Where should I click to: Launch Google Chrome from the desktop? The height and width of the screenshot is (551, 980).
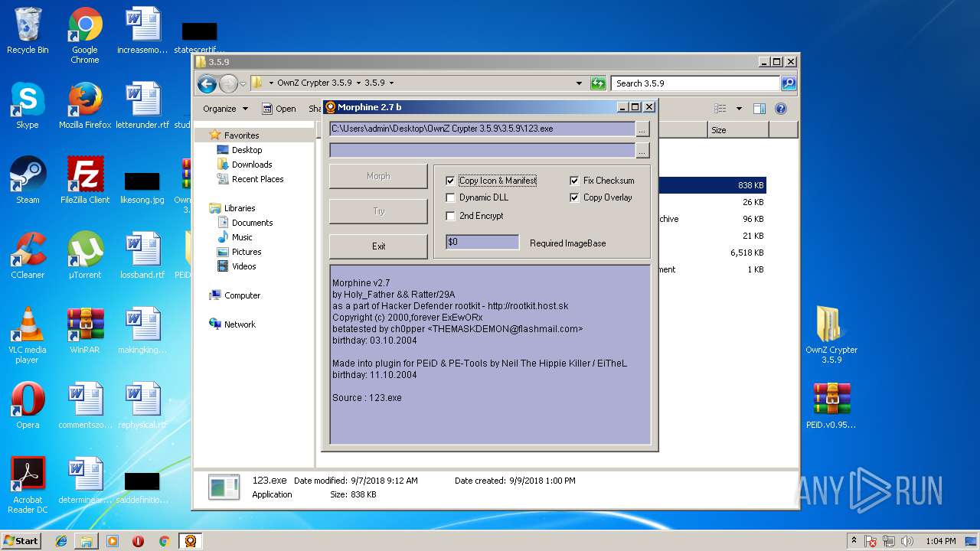(85, 35)
